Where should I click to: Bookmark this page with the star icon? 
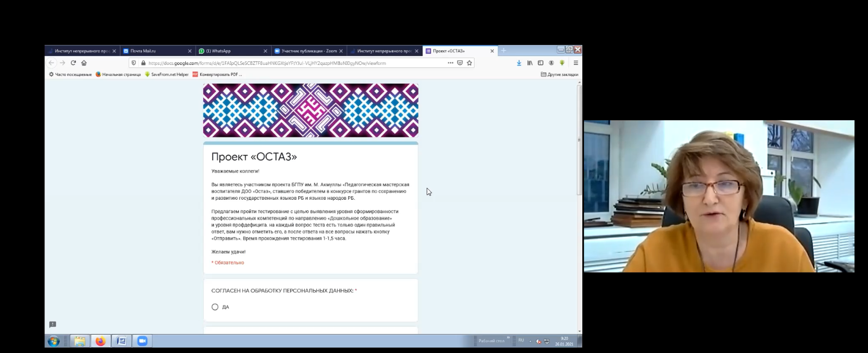point(469,63)
